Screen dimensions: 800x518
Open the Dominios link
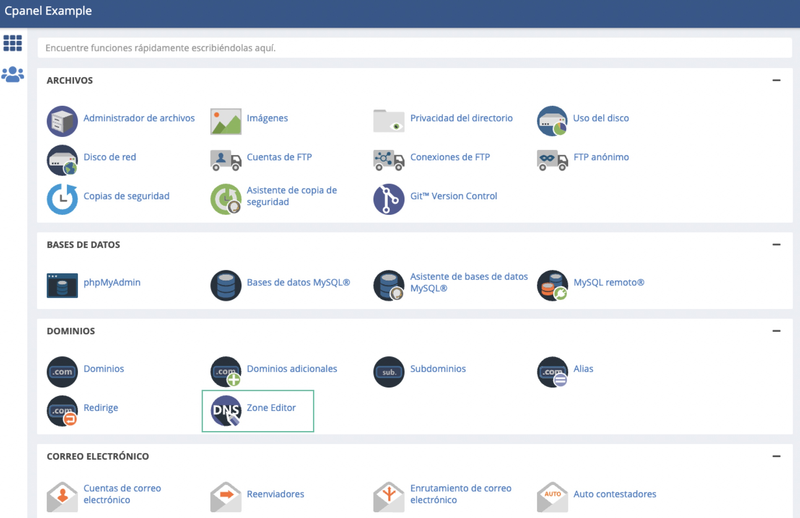pyautogui.click(x=104, y=368)
